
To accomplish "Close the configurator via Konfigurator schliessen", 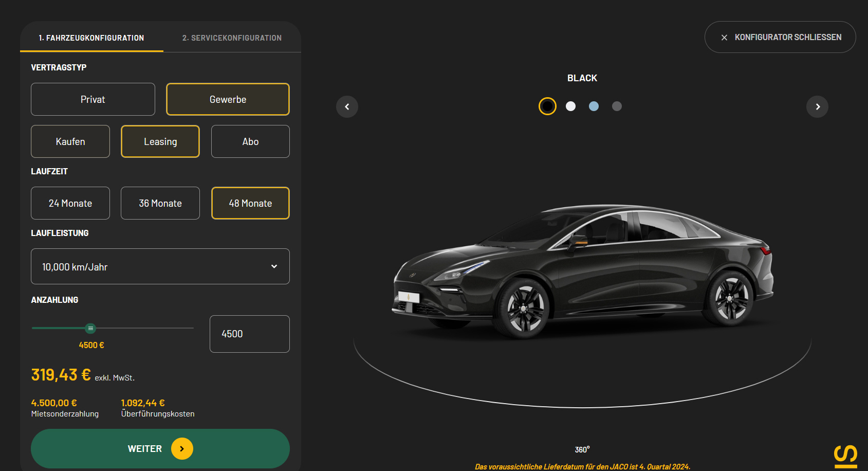I will [x=780, y=37].
